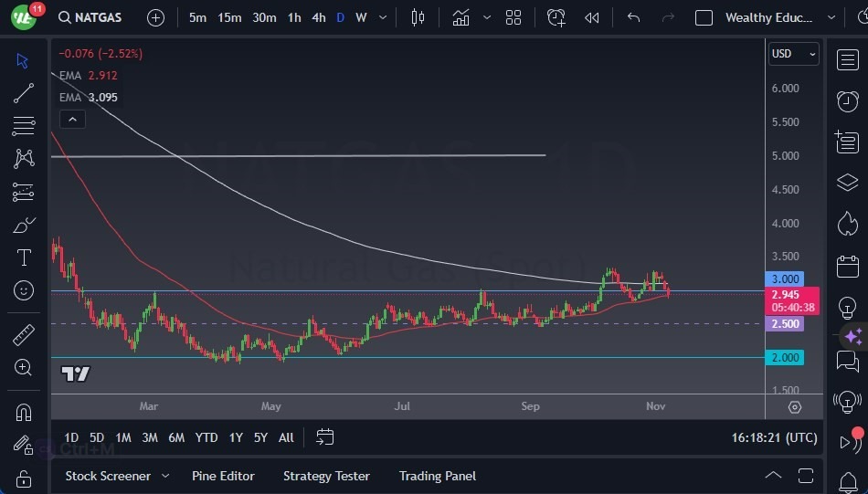Open the USD currency dropdown

tap(794, 54)
